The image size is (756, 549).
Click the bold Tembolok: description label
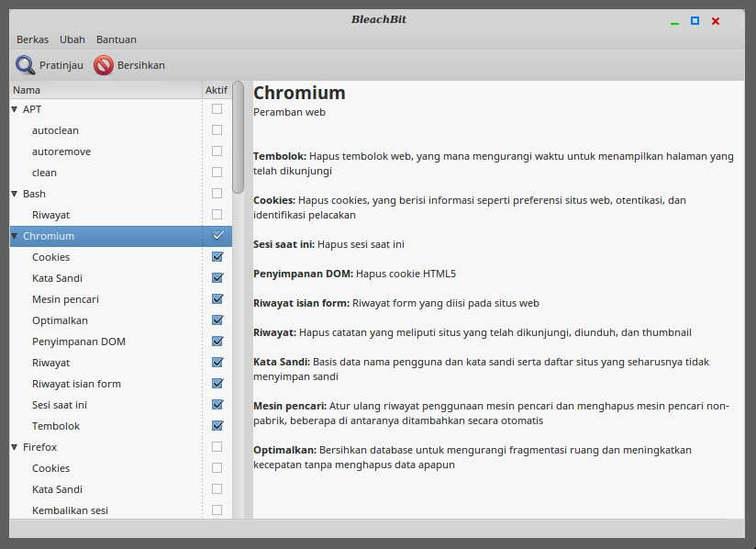point(280,156)
